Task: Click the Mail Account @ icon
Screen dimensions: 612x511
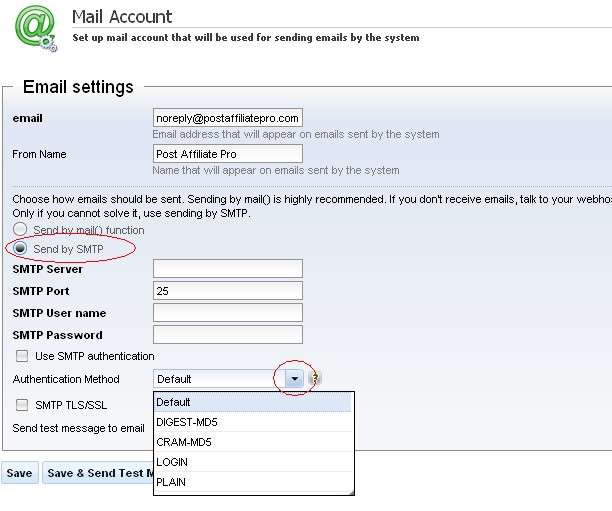Action: tap(35, 27)
